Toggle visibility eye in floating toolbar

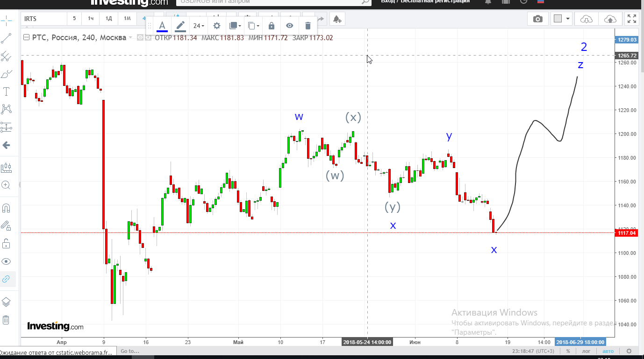[x=290, y=26]
